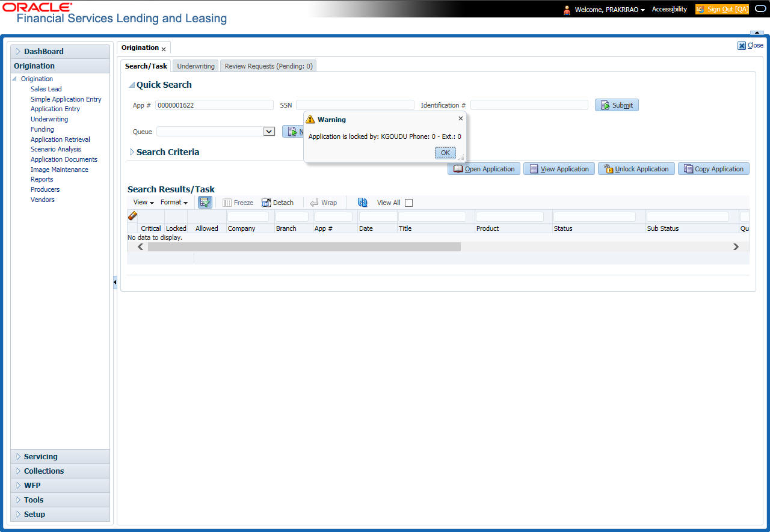This screenshot has height=532, width=770.
Task: Open Underwriting in the left navigation tree
Action: click(x=49, y=119)
